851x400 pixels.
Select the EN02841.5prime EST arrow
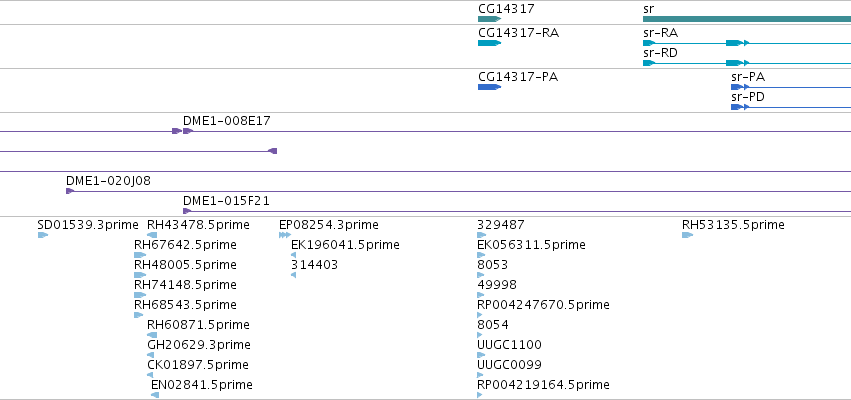(155, 395)
